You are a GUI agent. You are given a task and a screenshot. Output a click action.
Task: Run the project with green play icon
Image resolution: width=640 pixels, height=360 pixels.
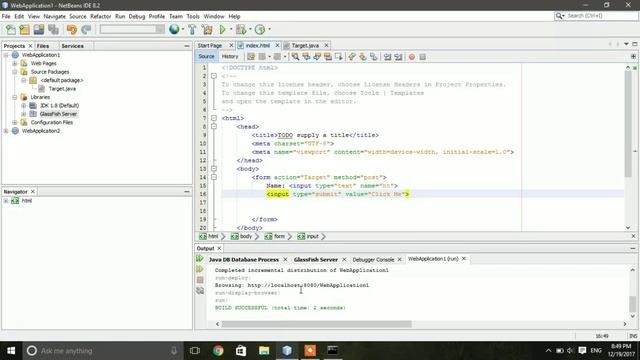[222, 29]
